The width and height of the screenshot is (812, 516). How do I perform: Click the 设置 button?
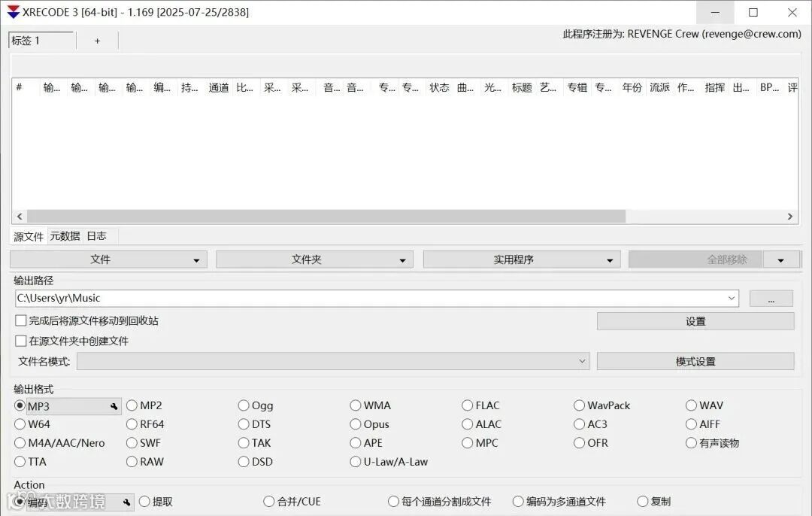pyautogui.click(x=695, y=321)
